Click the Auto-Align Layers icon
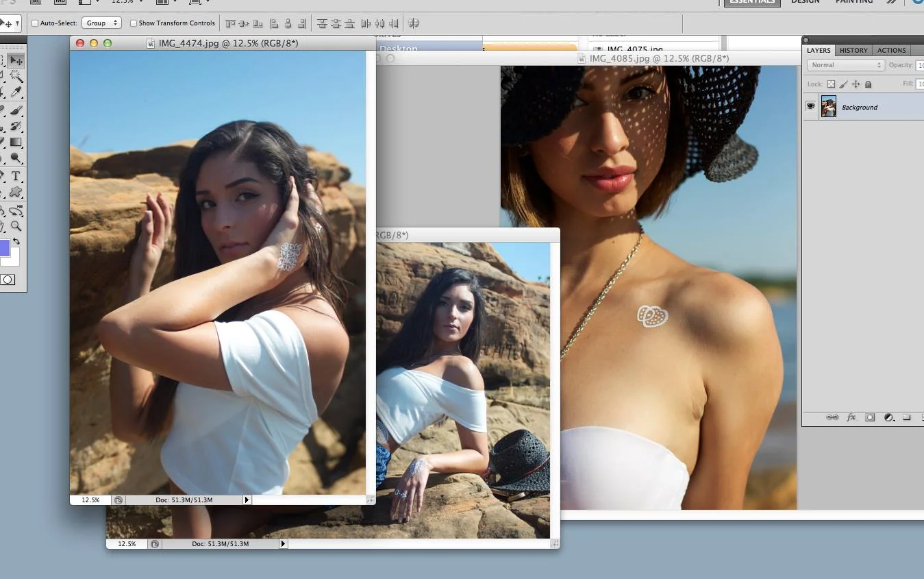The width and height of the screenshot is (924, 579). (x=414, y=23)
